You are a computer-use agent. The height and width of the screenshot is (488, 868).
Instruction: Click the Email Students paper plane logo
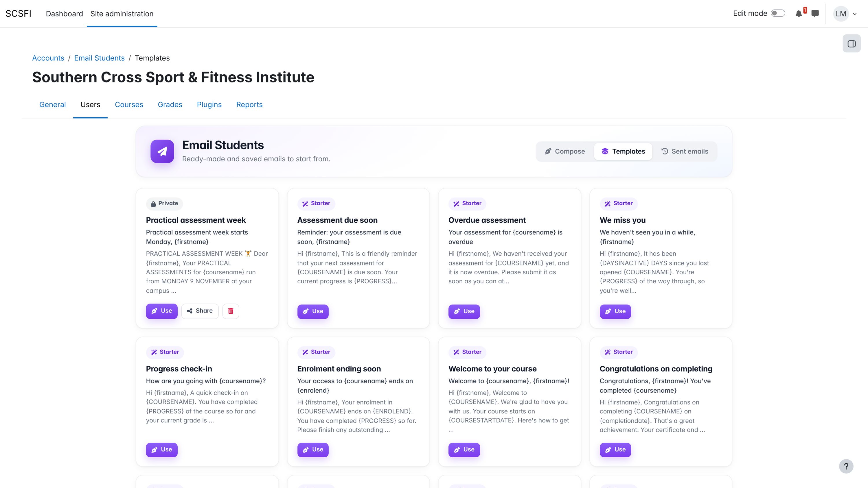coord(162,151)
